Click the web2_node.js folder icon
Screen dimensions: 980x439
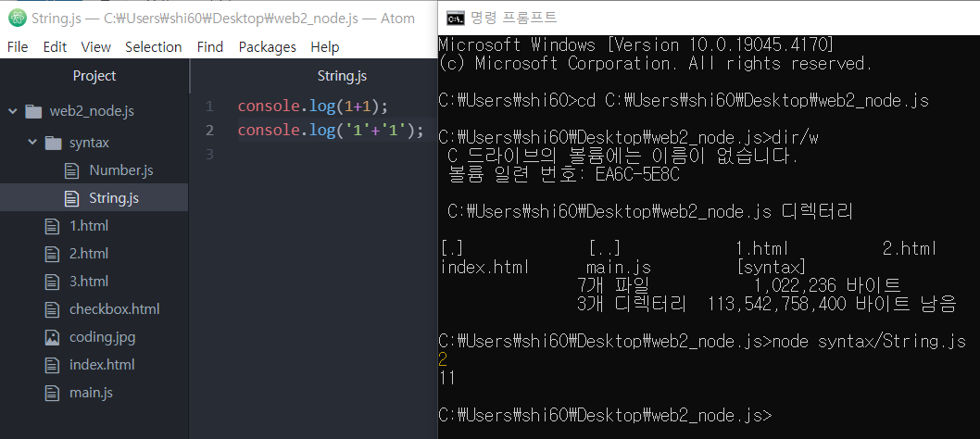point(33,111)
